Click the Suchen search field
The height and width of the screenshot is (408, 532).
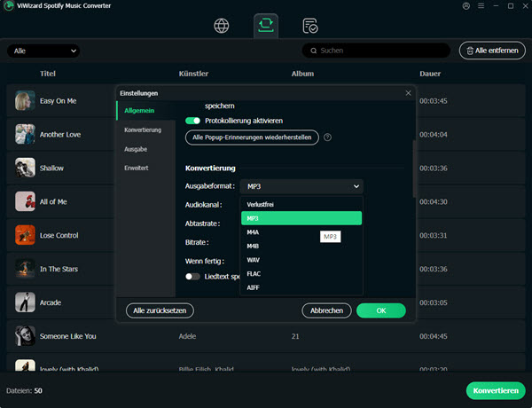point(376,51)
